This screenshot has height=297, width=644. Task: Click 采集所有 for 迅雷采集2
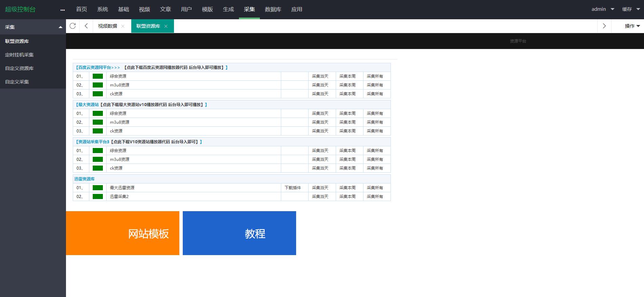(375, 197)
